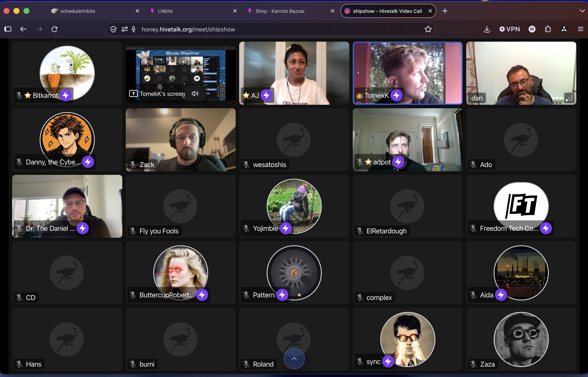Open the tab list dropdown chevron

coord(582,11)
